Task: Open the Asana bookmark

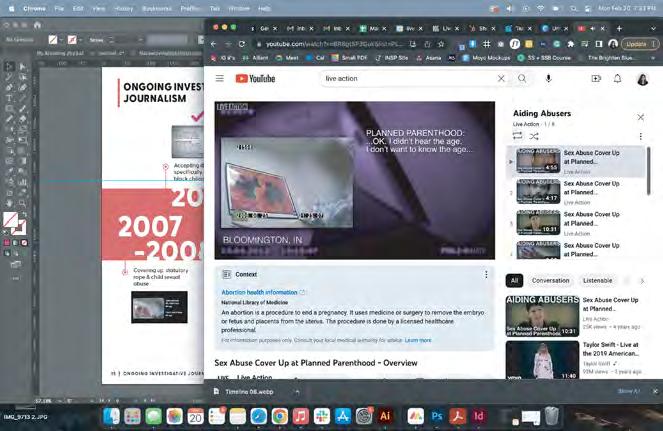Action: pyautogui.click(x=429, y=58)
